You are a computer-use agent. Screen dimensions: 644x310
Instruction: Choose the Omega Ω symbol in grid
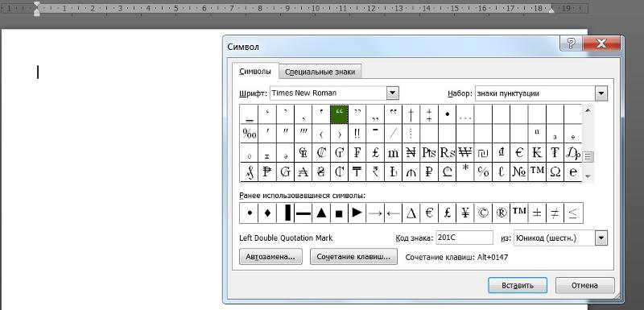[555, 172]
